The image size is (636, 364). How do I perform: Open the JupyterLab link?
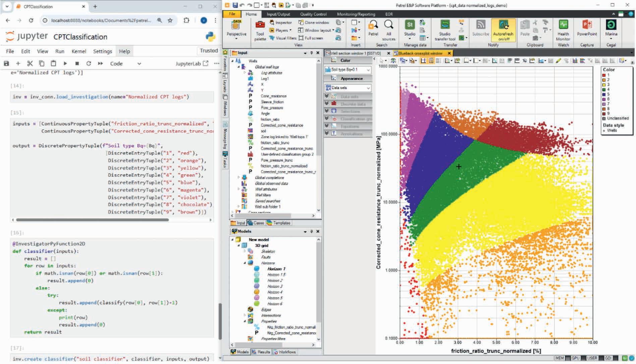192,64
